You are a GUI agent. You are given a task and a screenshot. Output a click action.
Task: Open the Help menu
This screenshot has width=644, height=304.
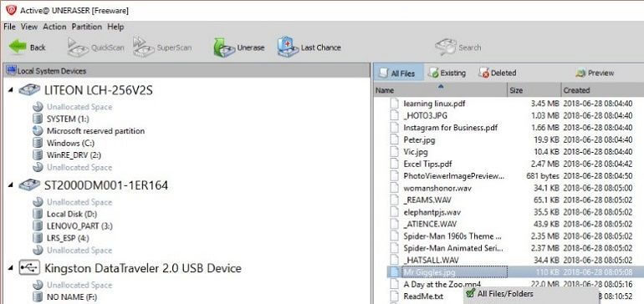[115, 27]
